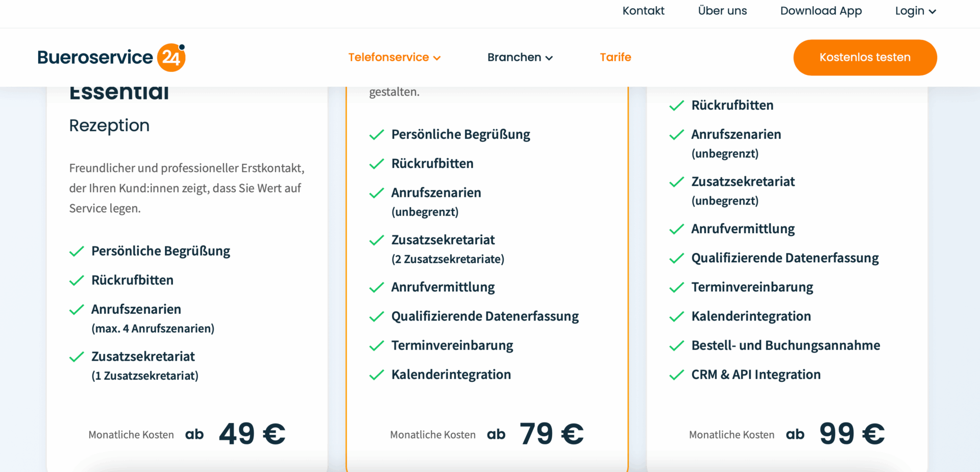Image resolution: width=980 pixels, height=472 pixels.
Task: Click checkmark next to Anrufvermittlung in middle plan
Action: point(377,288)
